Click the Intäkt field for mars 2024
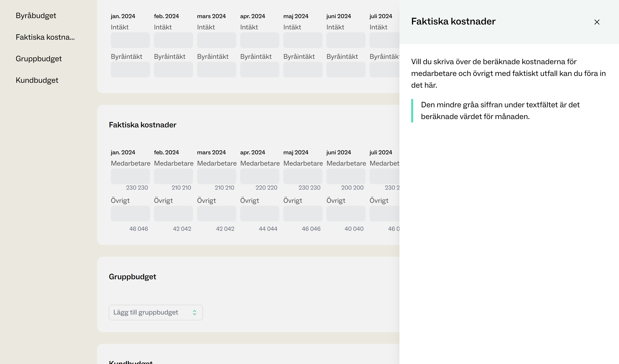The width and height of the screenshot is (619, 364). click(216, 40)
